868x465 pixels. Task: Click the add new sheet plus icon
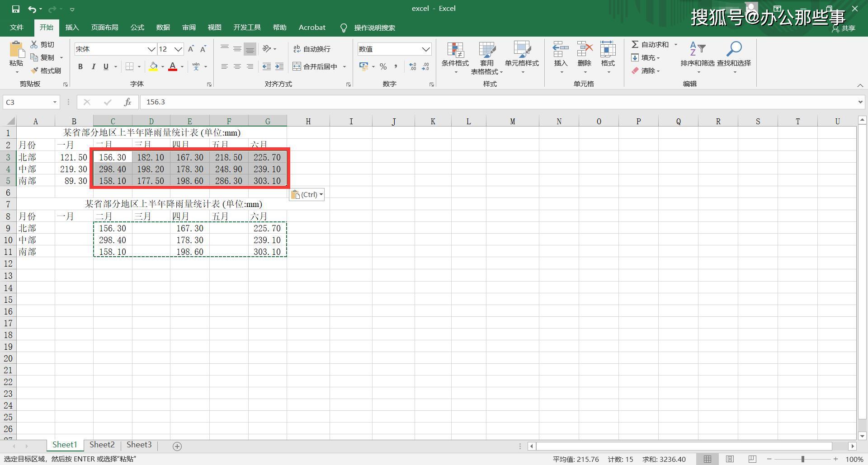(x=177, y=446)
